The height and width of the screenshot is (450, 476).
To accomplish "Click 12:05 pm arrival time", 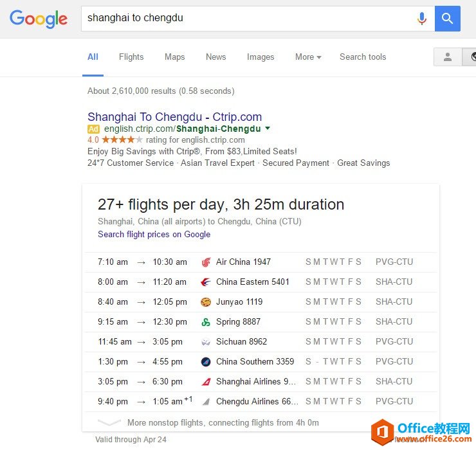I will coord(170,302).
